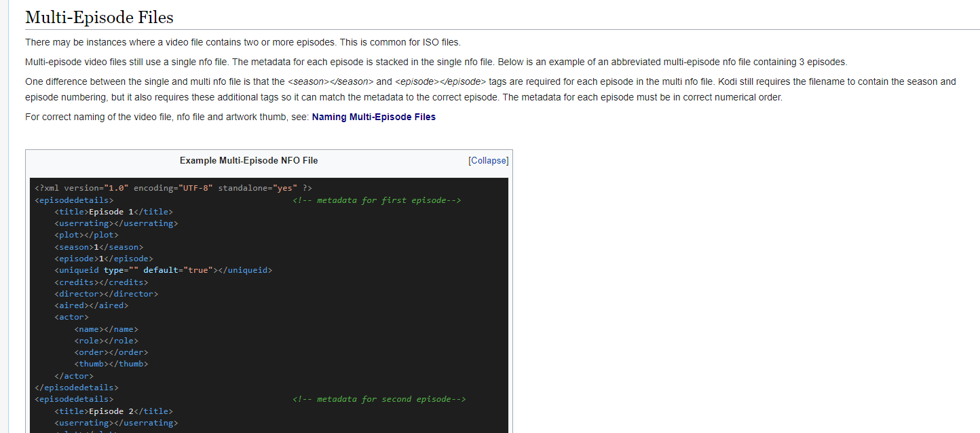Click the metadata for second episode comment
Viewport: 980px width, 433px height.
379,399
